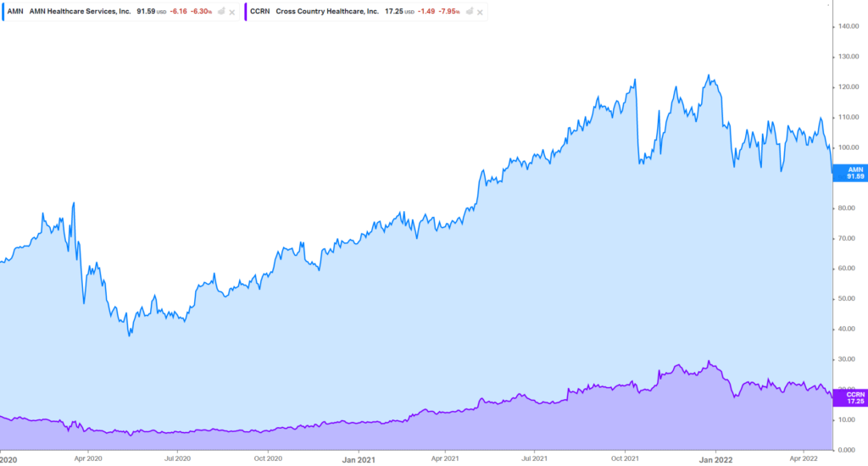Click the Apr 2022 label on time axis
This screenshot has height=466, width=868.
[804, 458]
